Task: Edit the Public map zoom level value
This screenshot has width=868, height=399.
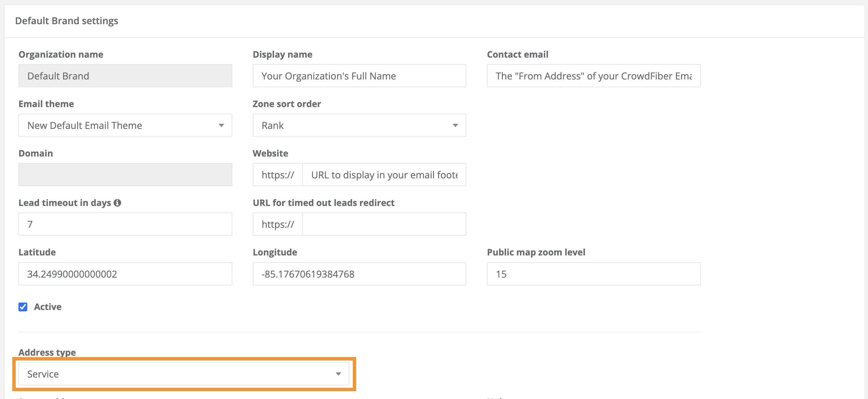Action: tap(593, 274)
